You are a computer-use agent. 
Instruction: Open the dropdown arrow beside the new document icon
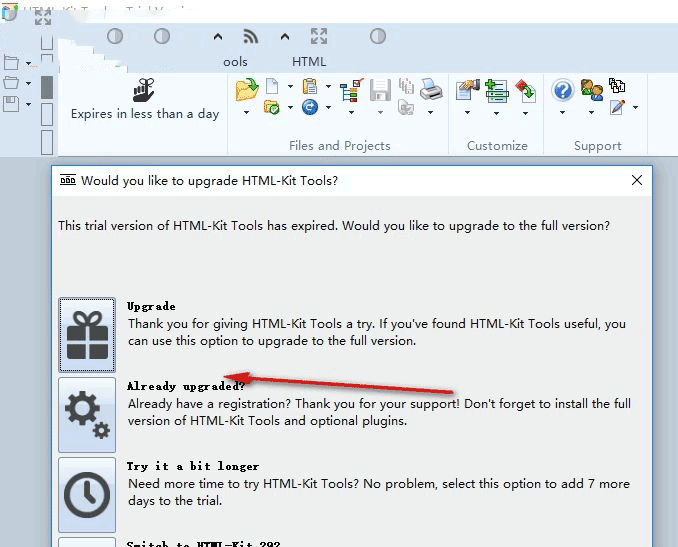pos(290,86)
